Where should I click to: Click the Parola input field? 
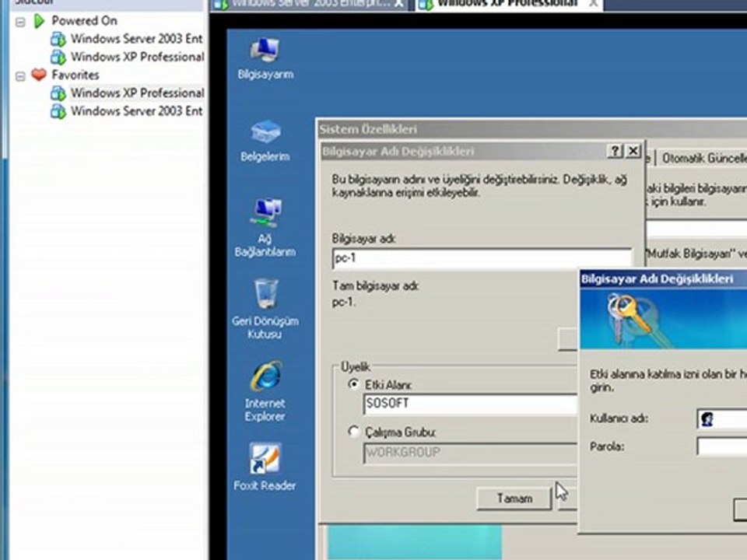point(722,446)
